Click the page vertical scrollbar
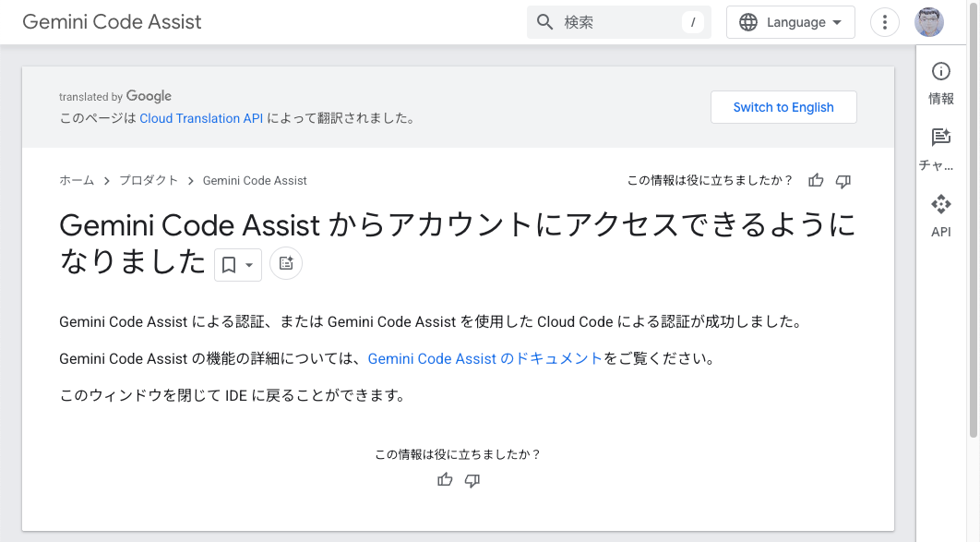The height and width of the screenshot is (542, 980). click(974, 219)
